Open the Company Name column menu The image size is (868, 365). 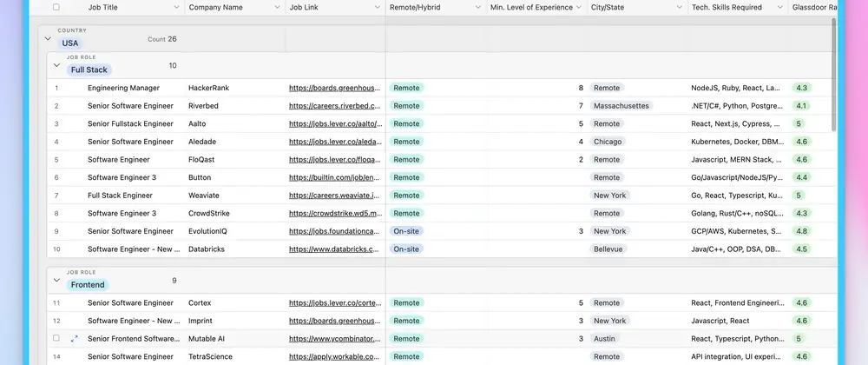click(x=278, y=8)
